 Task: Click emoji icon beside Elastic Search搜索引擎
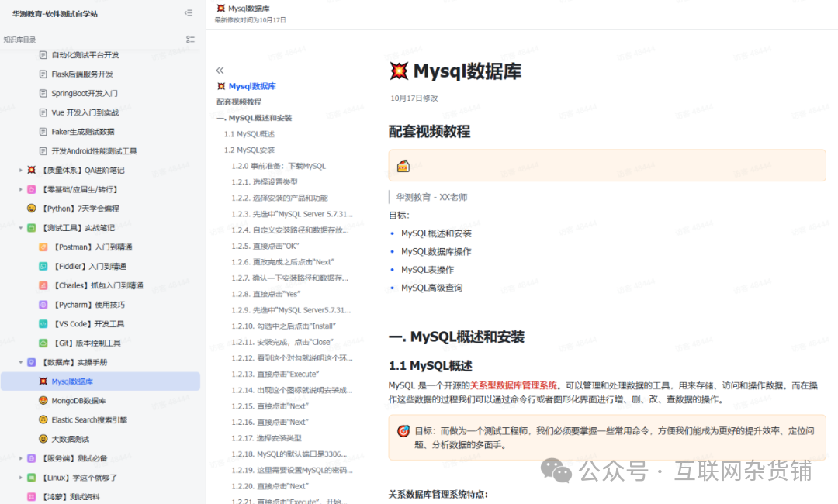point(43,419)
